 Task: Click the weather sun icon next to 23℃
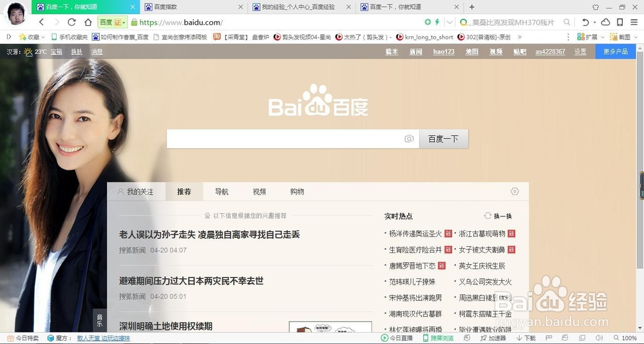pyautogui.click(x=28, y=52)
